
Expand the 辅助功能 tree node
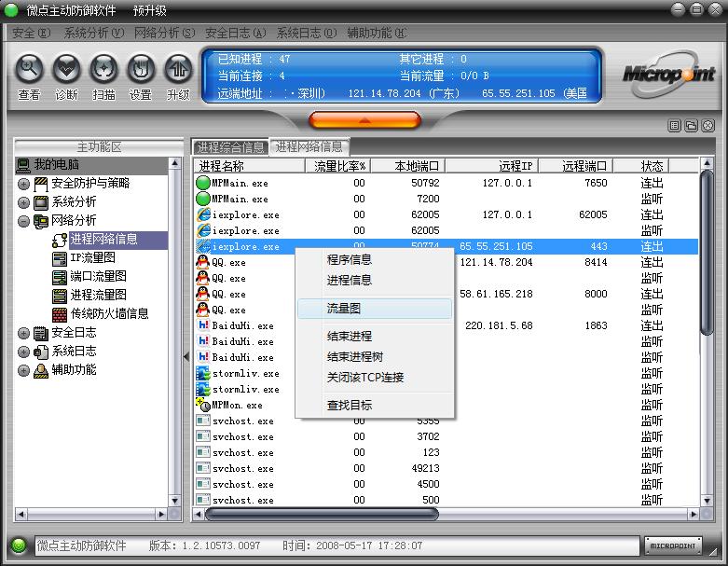[x=23, y=370]
